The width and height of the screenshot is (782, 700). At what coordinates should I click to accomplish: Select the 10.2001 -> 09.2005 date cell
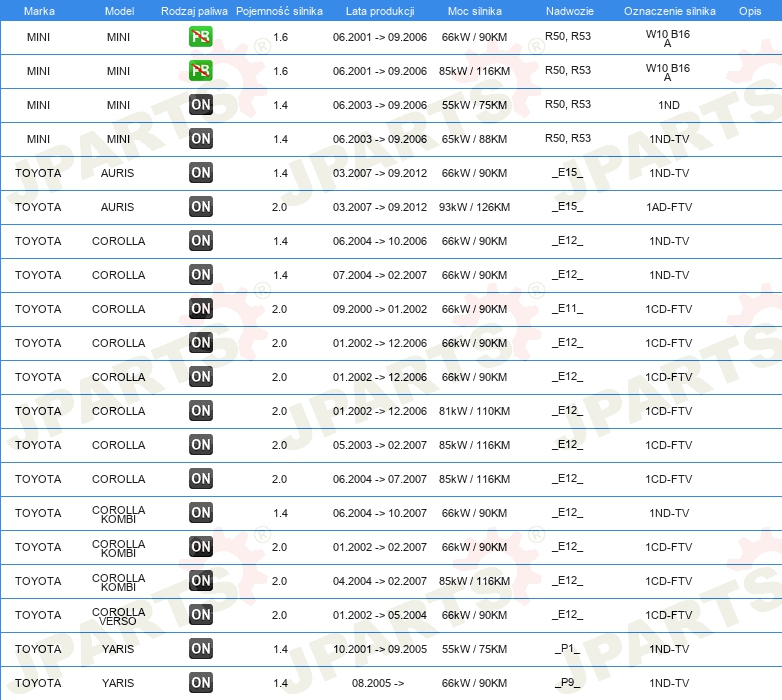pos(380,649)
